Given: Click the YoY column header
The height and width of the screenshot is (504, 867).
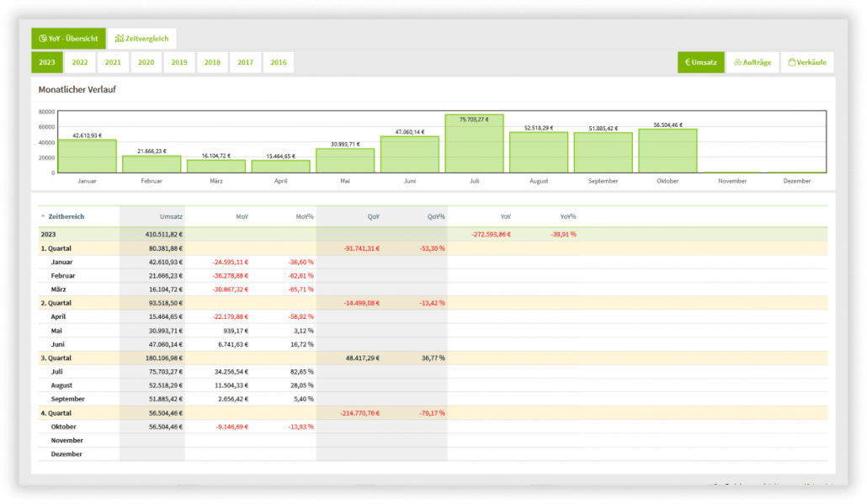Looking at the screenshot, I should 505,216.
